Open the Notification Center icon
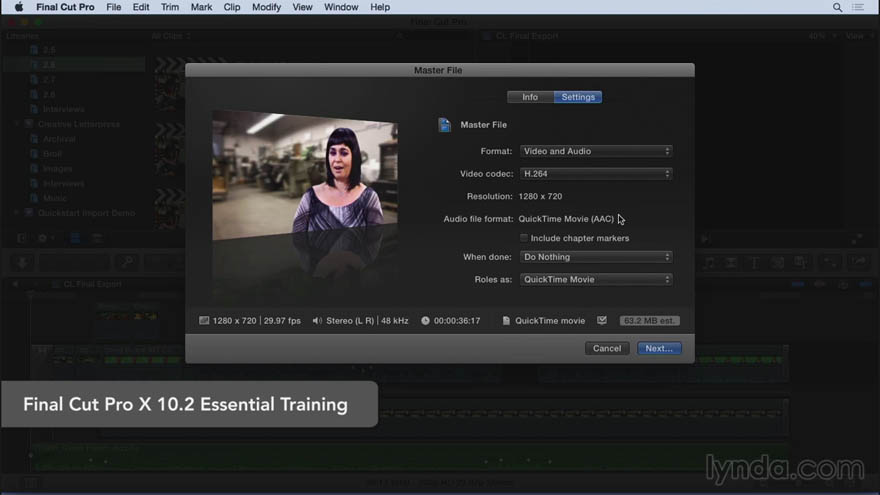The width and height of the screenshot is (880, 495). tap(858, 7)
